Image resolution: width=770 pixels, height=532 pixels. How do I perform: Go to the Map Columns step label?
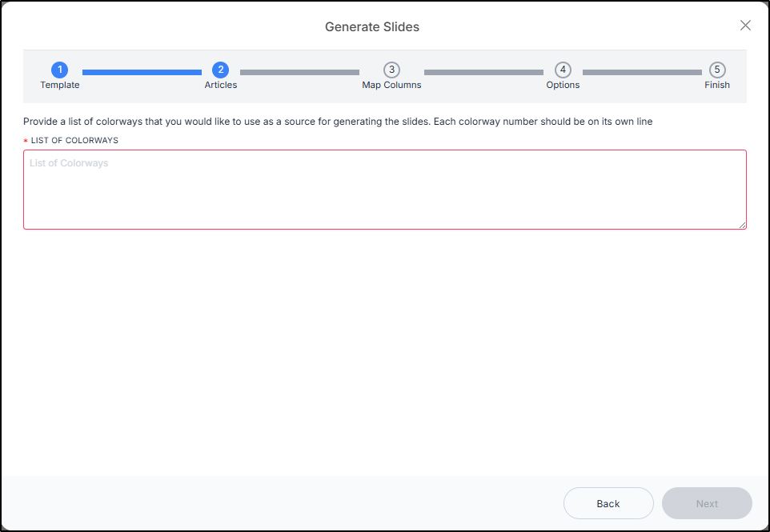tap(391, 85)
